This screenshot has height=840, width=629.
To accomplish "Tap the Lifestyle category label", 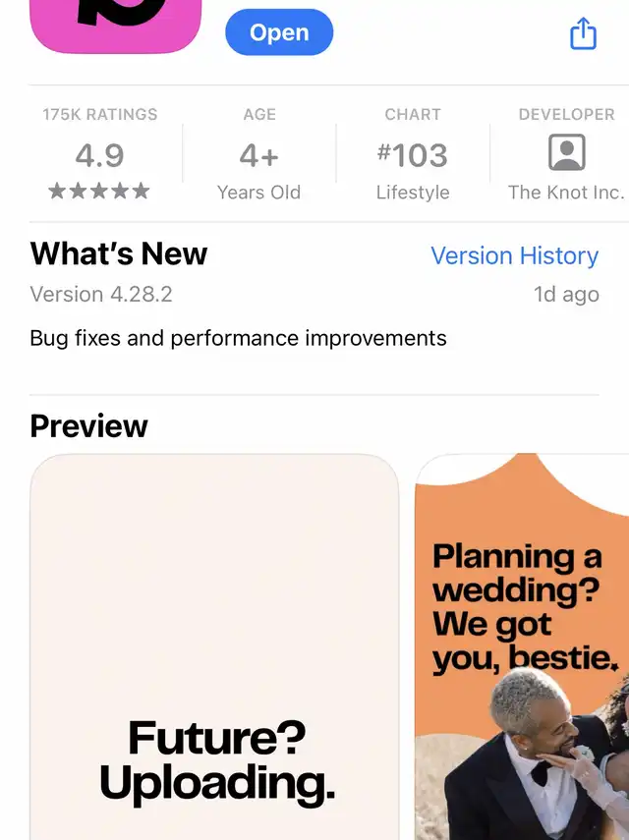I will (413, 193).
